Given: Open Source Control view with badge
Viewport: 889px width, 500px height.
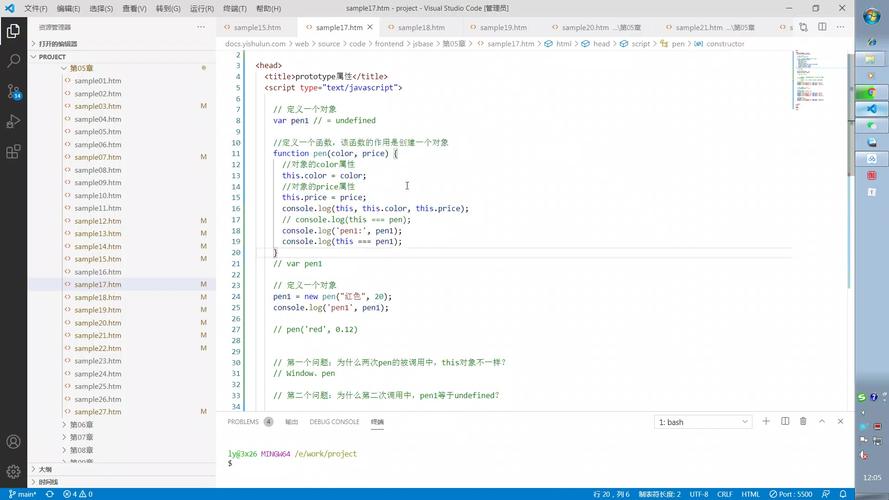Looking at the screenshot, I should click(13, 91).
